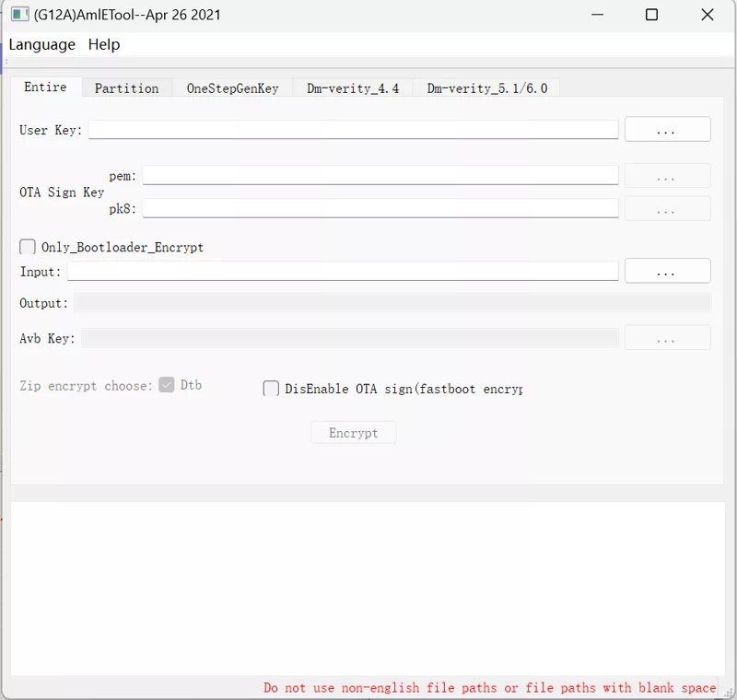Screen dimensions: 737x700
Task: Minimize the AmlETool window
Action: tap(597, 15)
